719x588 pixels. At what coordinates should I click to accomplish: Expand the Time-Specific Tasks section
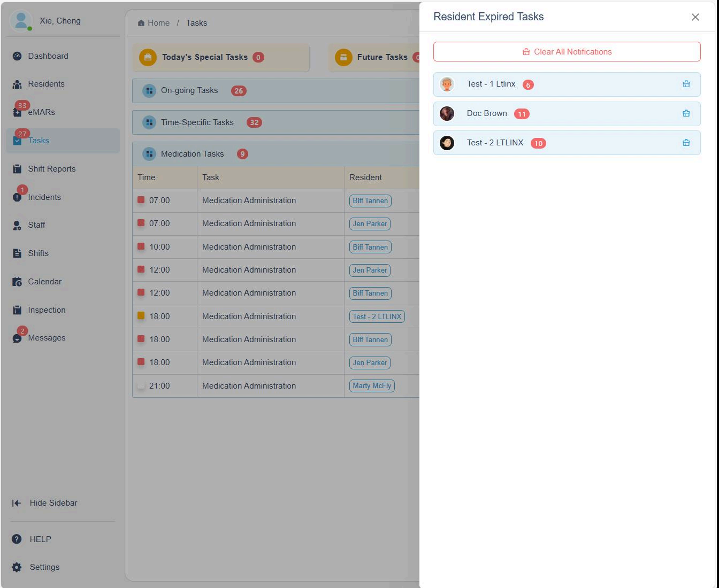pos(197,122)
